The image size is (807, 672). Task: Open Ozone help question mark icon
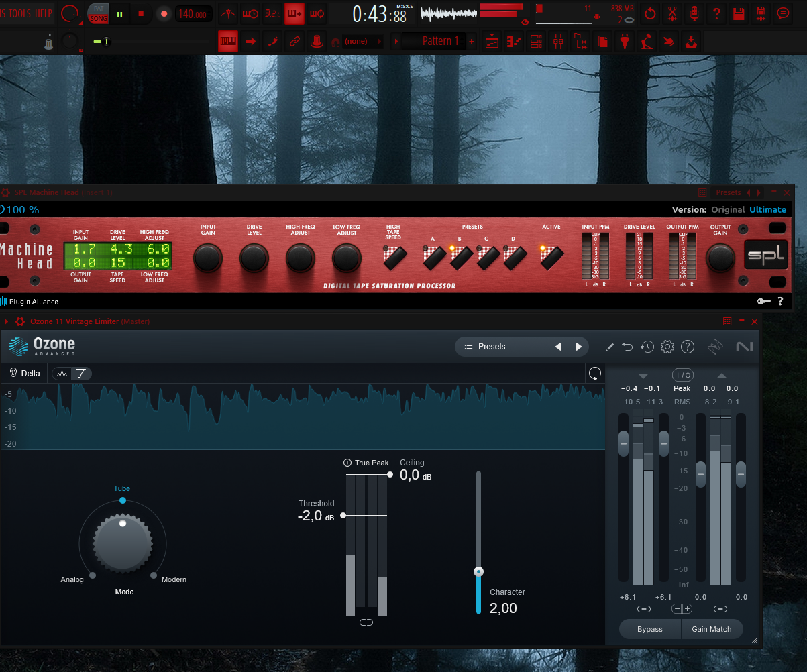(687, 347)
